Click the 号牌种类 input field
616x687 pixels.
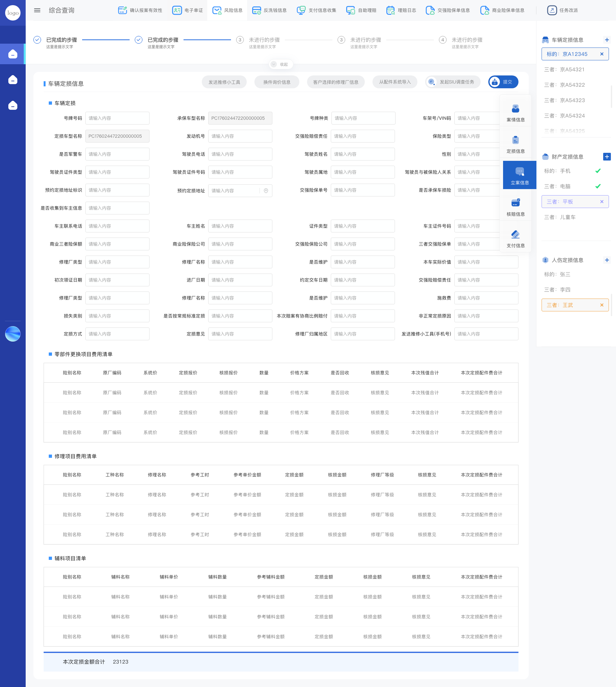[363, 118]
